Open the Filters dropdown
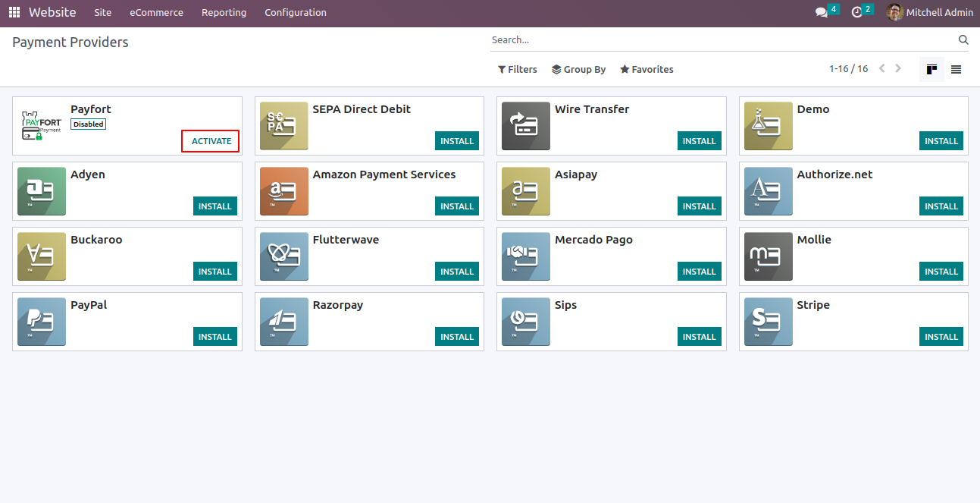The height and width of the screenshot is (503, 980). coord(518,69)
